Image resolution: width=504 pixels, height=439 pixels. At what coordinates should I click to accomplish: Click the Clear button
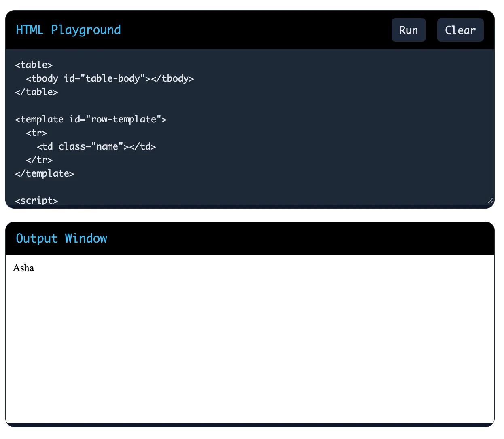[x=460, y=30]
